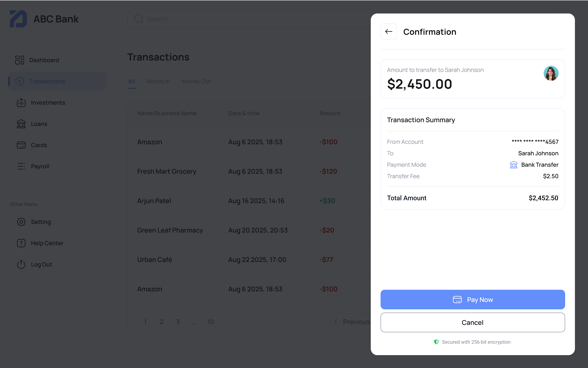Select the Cards sidebar icon
Image resolution: width=588 pixels, height=368 pixels.
(x=21, y=145)
